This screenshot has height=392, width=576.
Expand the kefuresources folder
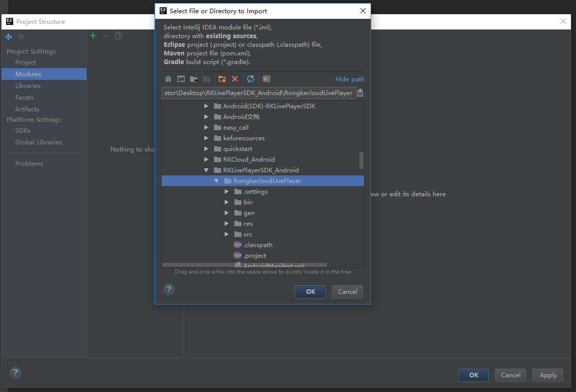tap(206, 138)
